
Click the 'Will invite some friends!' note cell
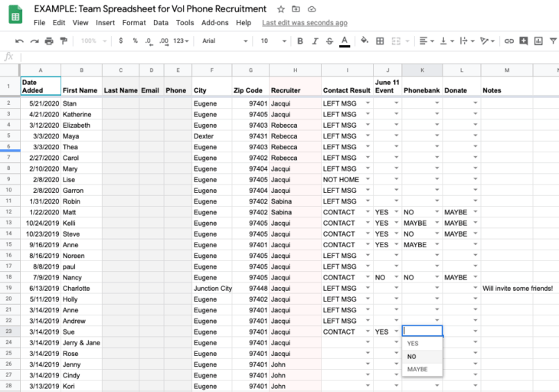coord(518,289)
